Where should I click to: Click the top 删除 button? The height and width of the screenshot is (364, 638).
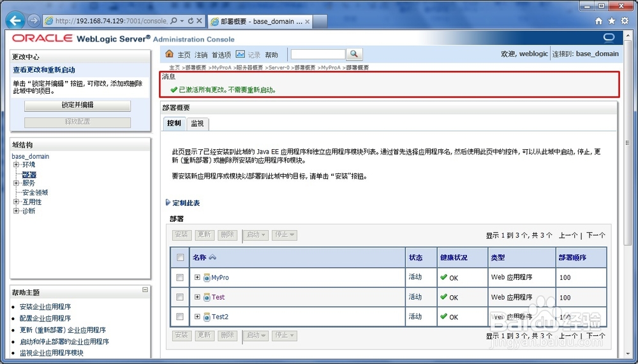[x=227, y=235]
